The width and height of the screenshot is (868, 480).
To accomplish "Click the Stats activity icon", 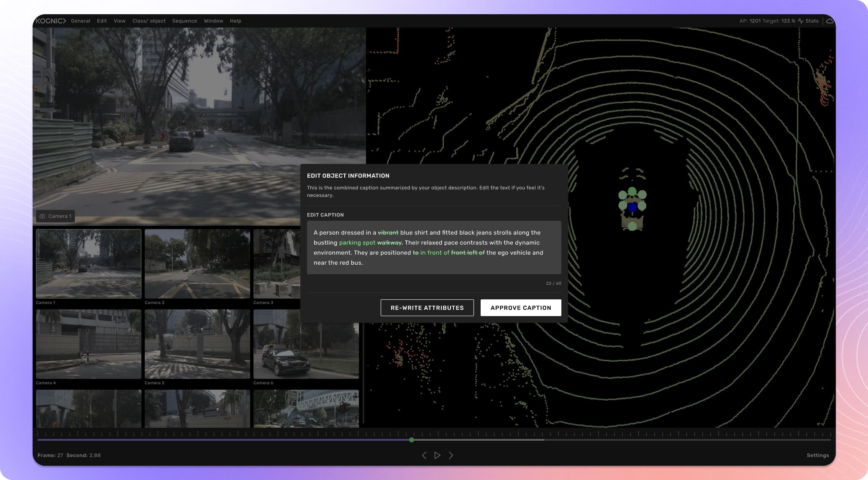I will point(801,21).
